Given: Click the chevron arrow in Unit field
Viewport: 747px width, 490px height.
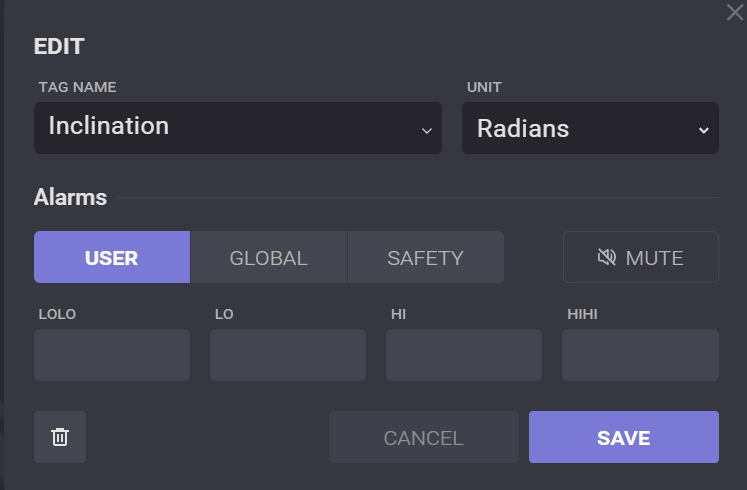Looking at the screenshot, I should pos(703,130).
